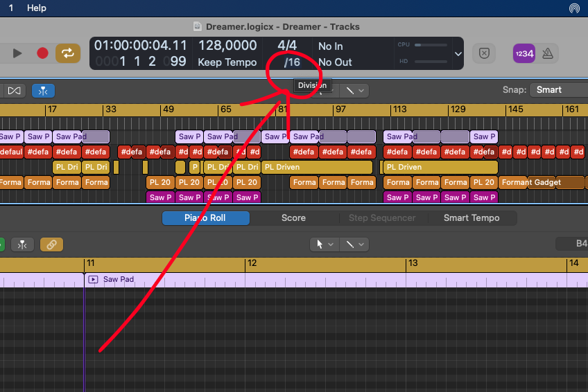Open the Tracks area Command-click tool menu

[354, 91]
